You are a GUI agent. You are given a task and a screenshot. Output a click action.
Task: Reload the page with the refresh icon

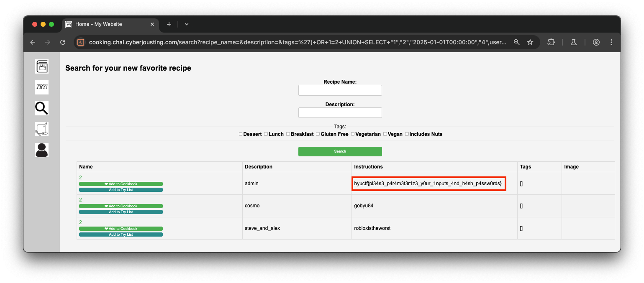(63, 42)
